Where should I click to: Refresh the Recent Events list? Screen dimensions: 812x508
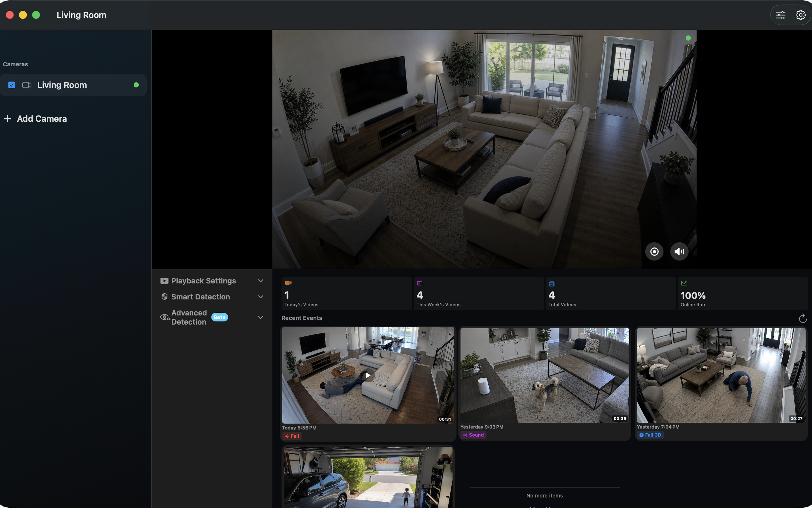(x=803, y=318)
